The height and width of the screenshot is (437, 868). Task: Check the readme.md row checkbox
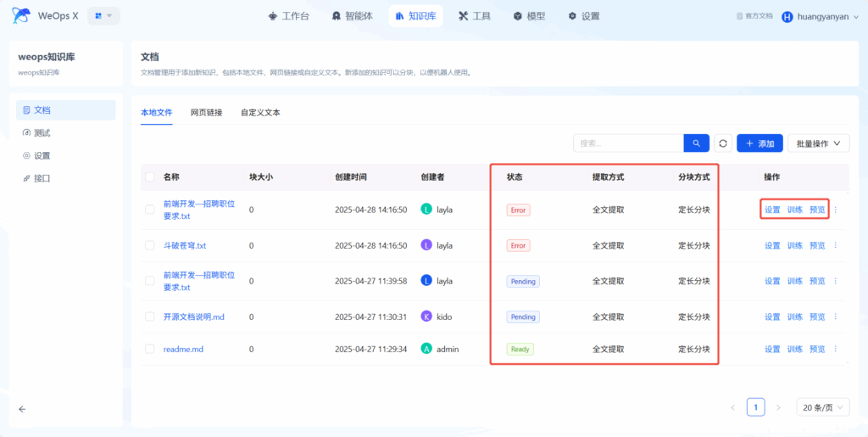click(149, 349)
